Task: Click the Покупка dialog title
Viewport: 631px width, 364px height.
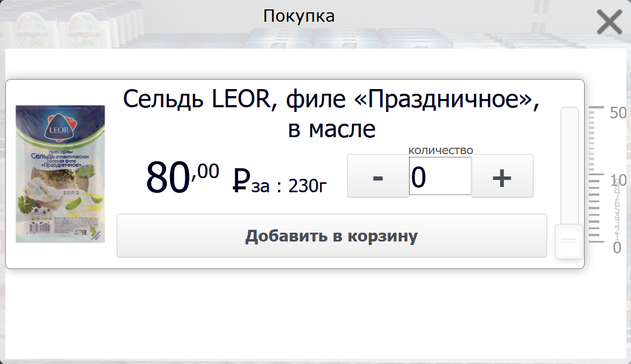Action: point(299,16)
